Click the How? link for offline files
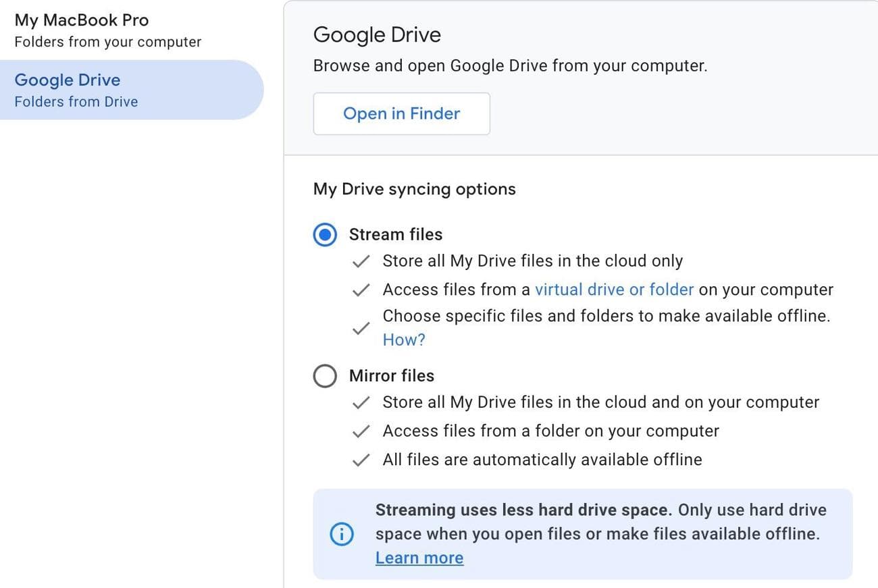The image size is (878, 588). tap(403, 340)
